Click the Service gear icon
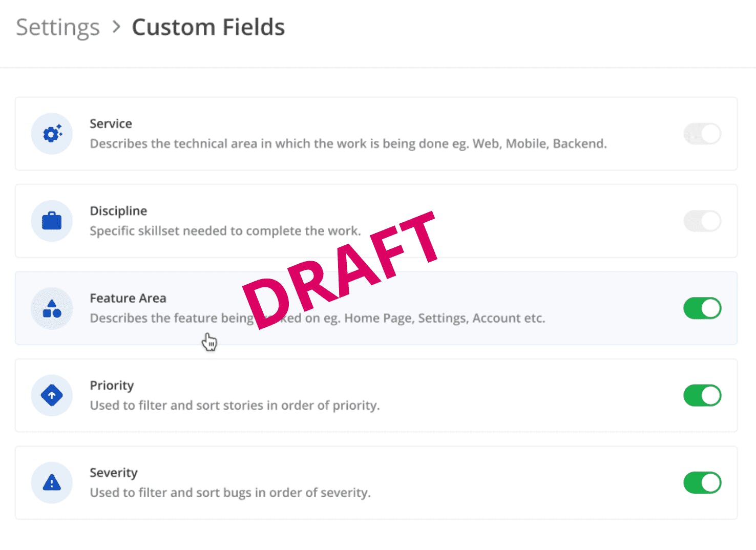 tap(52, 134)
